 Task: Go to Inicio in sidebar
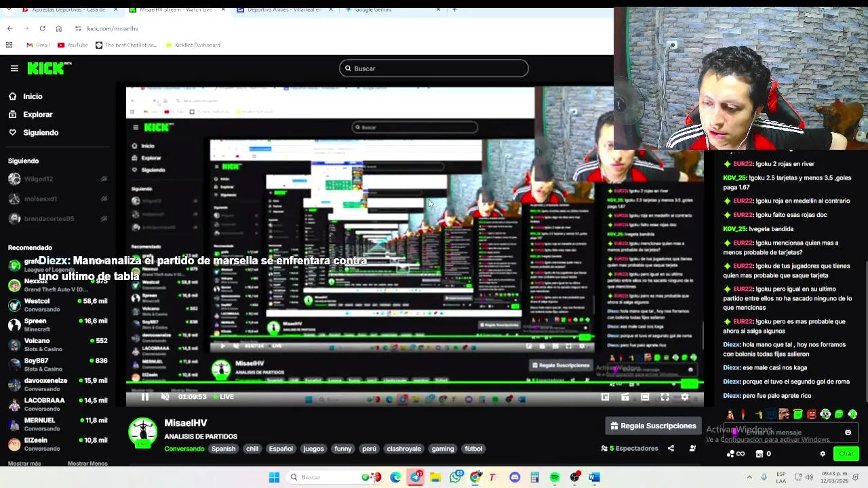[x=26, y=96]
